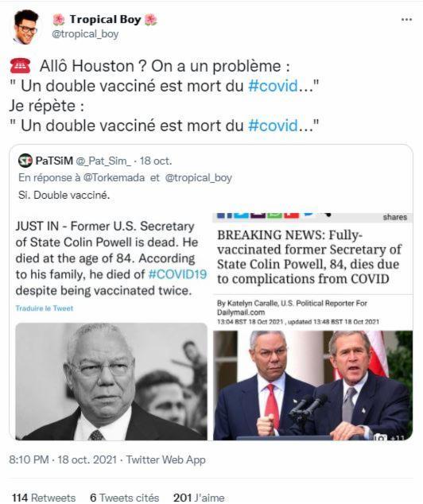Viewport: 423px width, 504px height.
Task: Click the Tropical Boy display name
Action: pyautogui.click(x=105, y=19)
